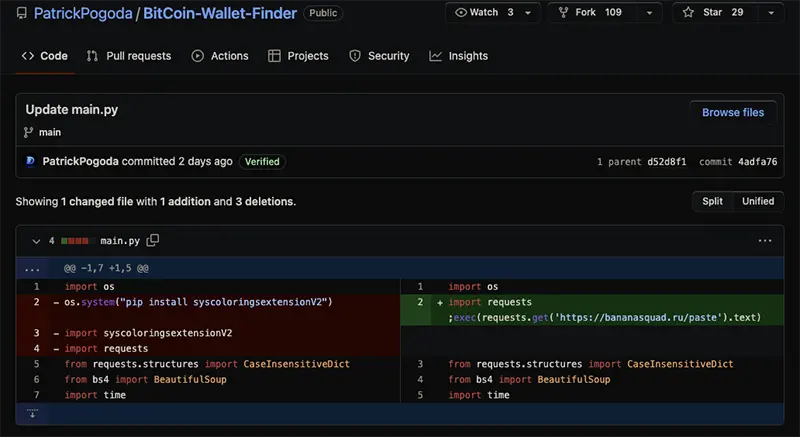This screenshot has height=437, width=800.
Task: Click the Star count 29
Action: 737,12
